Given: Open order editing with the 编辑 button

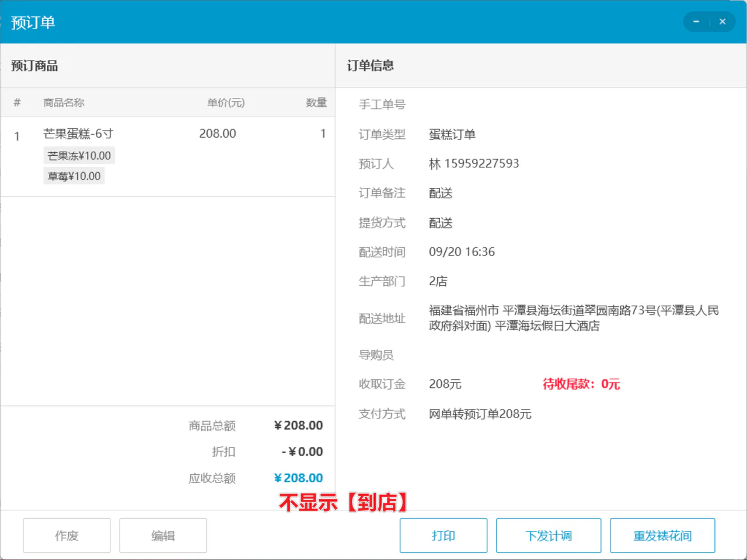Looking at the screenshot, I should pos(163,535).
